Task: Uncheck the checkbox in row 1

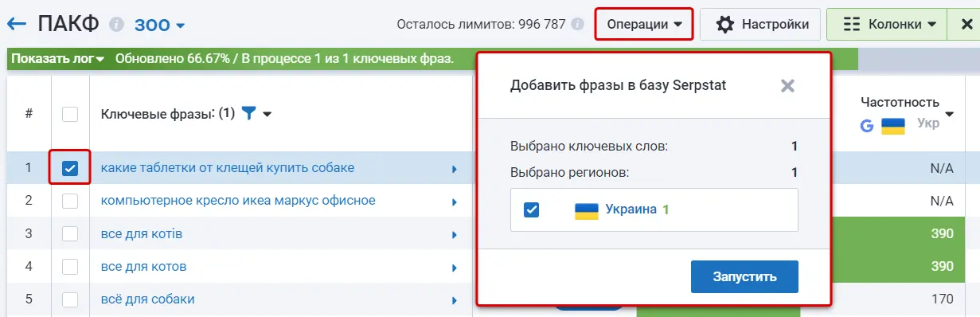Action: pos(70,168)
